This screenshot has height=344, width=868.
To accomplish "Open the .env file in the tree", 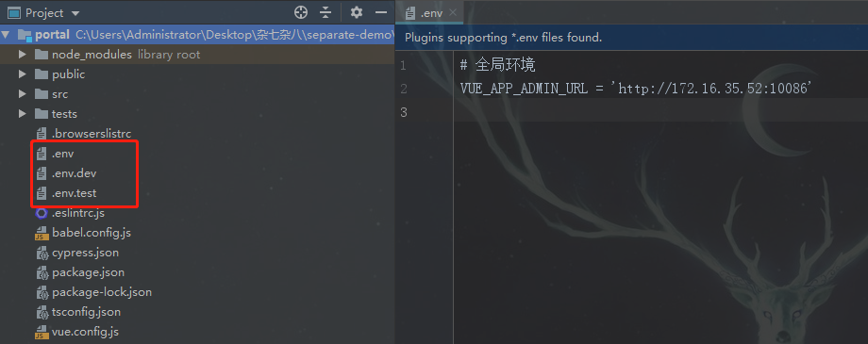I will 62,154.
